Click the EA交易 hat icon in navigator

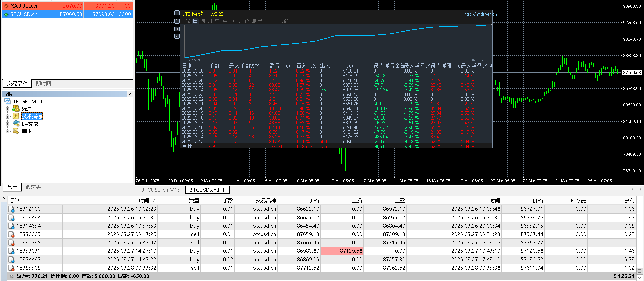16,124
